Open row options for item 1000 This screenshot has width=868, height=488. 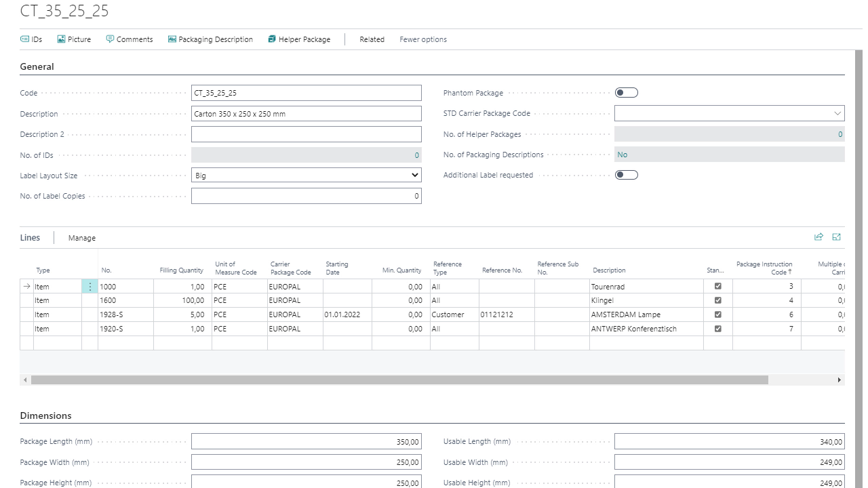pyautogui.click(x=90, y=287)
